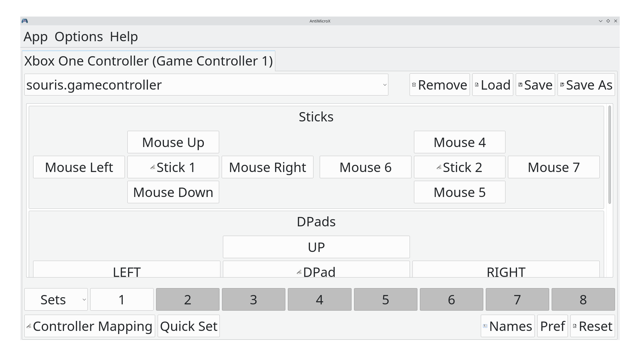640x364 pixels.
Task: Open the Help menu
Action: click(124, 37)
